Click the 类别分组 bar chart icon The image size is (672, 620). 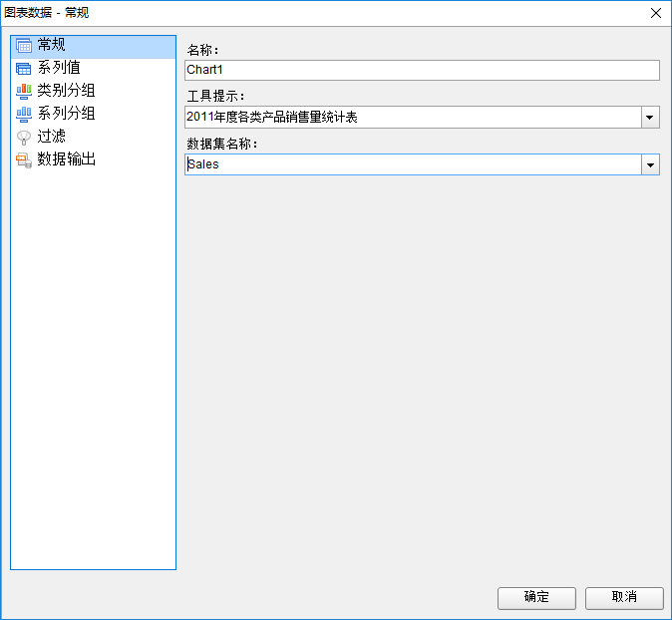click(x=24, y=91)
